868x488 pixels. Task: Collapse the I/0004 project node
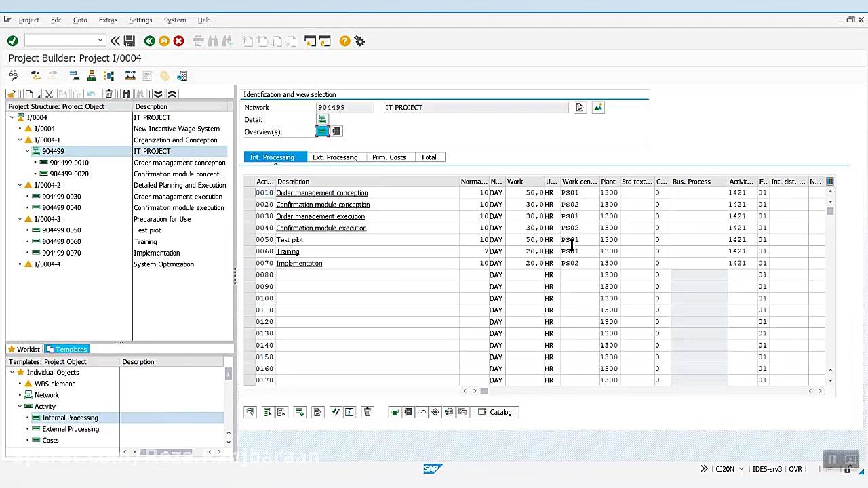coord(12,117)
